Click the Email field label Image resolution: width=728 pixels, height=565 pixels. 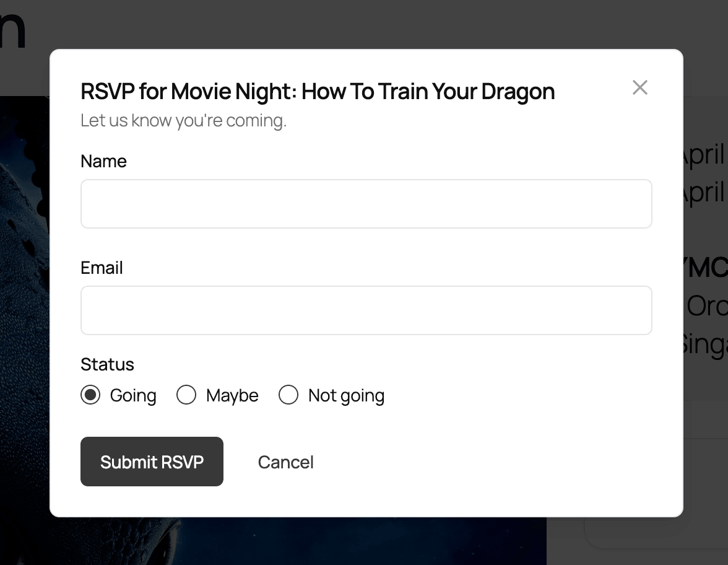click(101, 268)
